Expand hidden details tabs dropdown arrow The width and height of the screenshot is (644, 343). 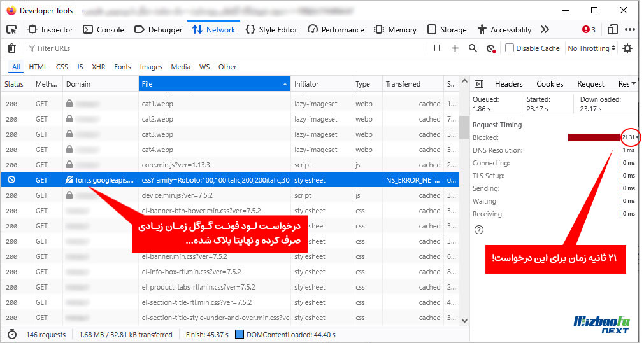pos(634,84)
